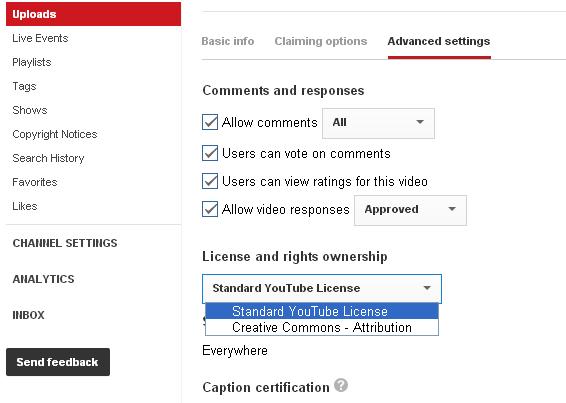Expand the INBOX section
Image resolution: width=566 pixels, height=403 pixels.
click(x=29, y=315)
